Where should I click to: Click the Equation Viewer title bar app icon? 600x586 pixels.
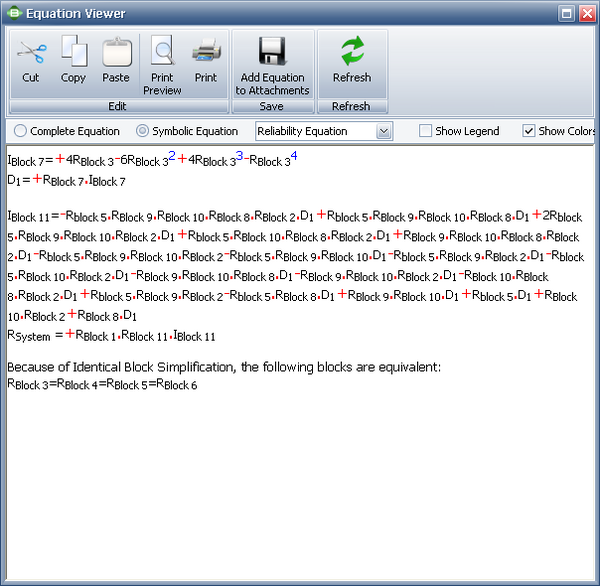tap(14, 14)
